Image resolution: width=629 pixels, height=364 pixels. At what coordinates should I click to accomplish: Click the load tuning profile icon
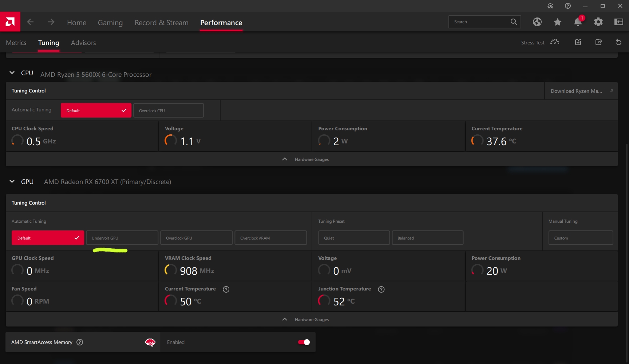click(578, 42)
